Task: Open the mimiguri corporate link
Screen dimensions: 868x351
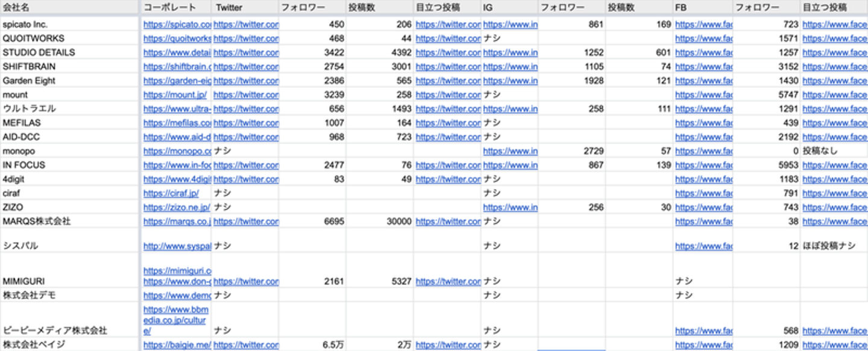Action: tap(177, 271)
